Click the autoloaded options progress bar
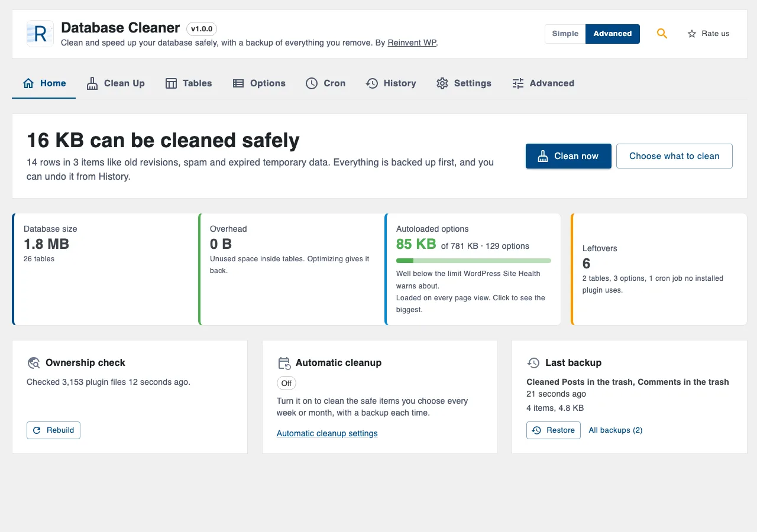 coord(474,261)
